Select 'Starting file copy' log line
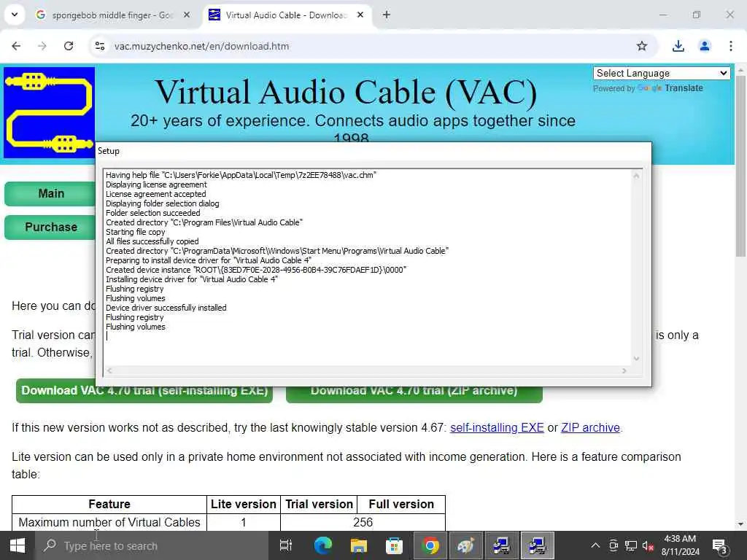Viewport: 747px width, 560px height. click(x=135, y=232)
